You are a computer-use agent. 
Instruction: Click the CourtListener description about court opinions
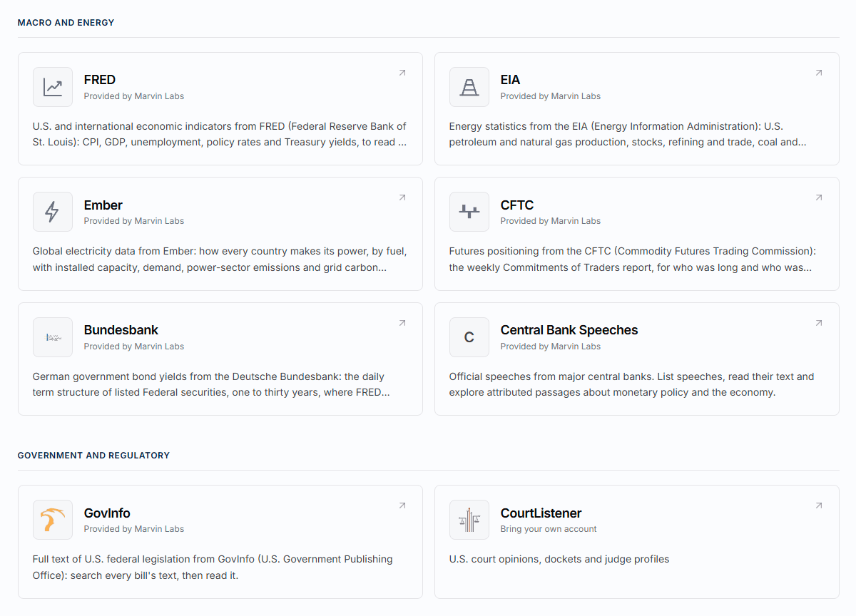559,559
